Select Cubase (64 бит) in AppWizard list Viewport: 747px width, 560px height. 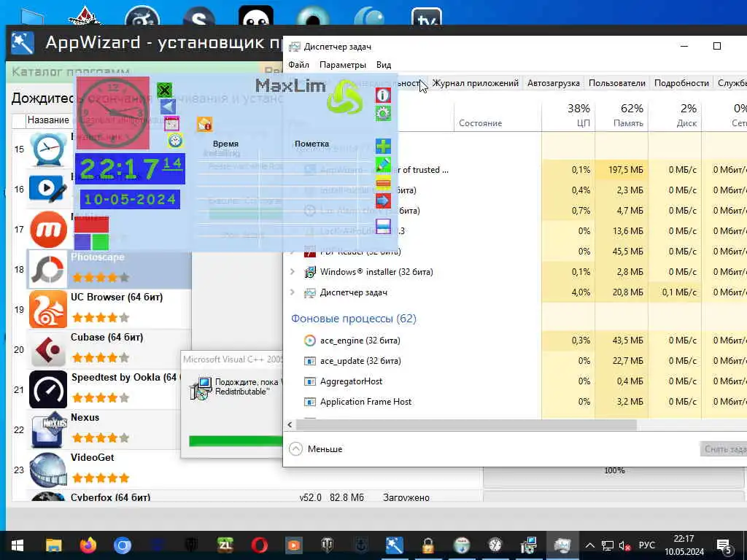109,349
